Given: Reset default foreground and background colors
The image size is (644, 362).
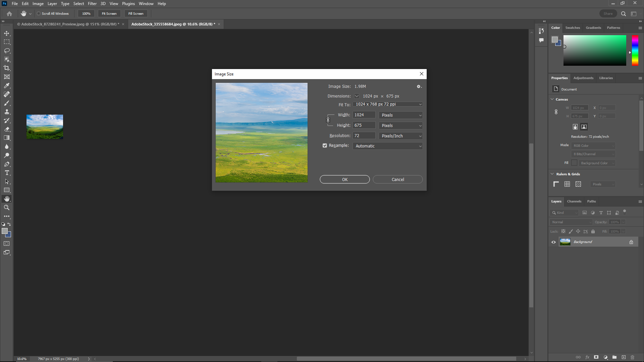Looking at the screenshot, I should click(3, 224).
